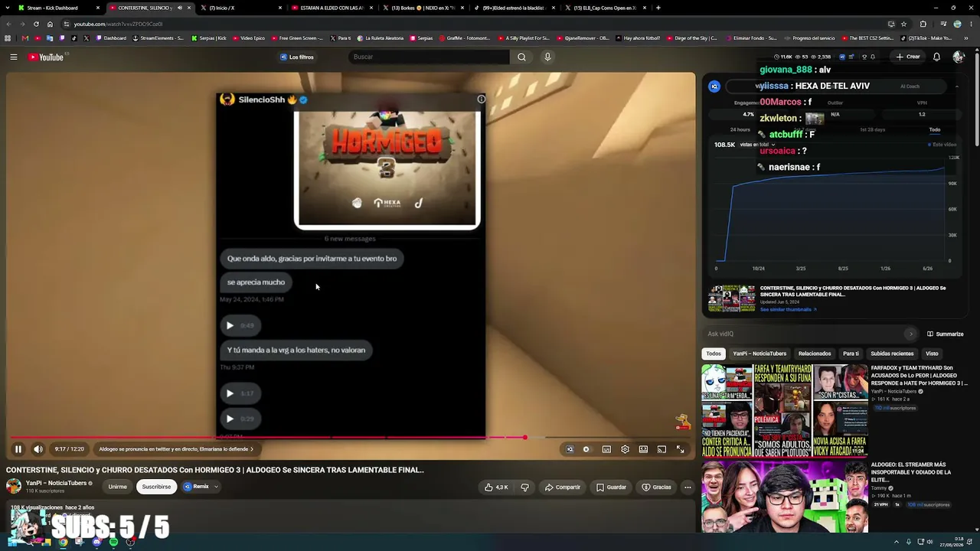Open the account avatar menu
Viewport: 980px width, 551px height.
pos(959,57)
